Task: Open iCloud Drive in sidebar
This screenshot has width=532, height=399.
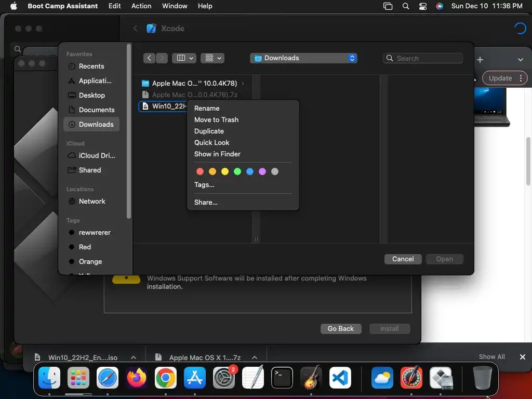Action: (x=91, y=156)
